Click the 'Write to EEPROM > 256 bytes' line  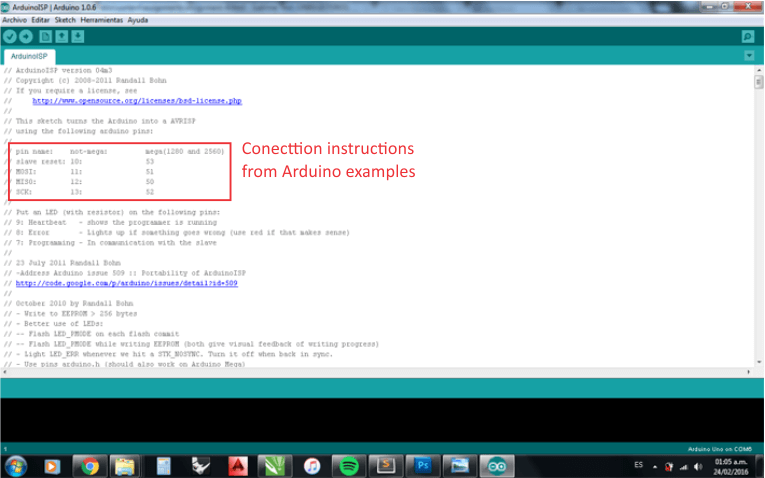(71, 314)
